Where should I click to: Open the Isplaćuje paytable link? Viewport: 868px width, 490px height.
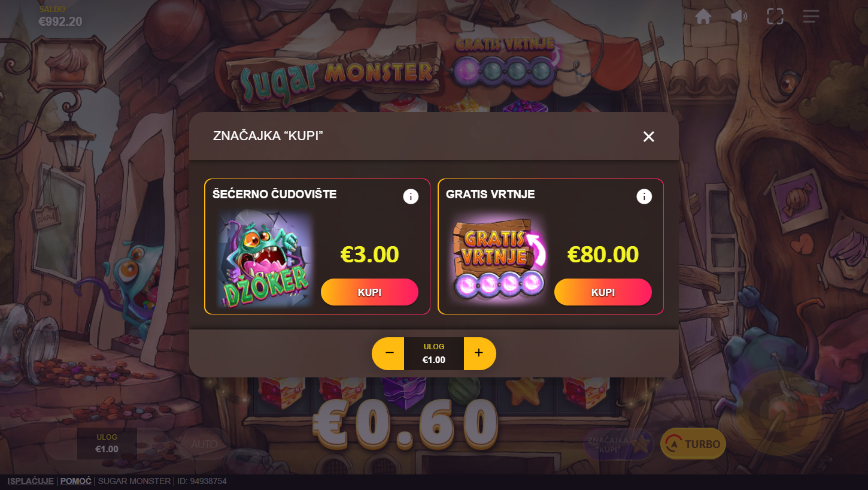click(x=31, y=481)
